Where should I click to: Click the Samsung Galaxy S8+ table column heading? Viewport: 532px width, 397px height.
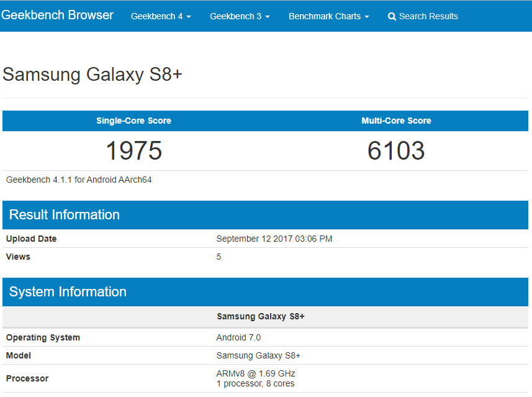[x=261, y=316]
